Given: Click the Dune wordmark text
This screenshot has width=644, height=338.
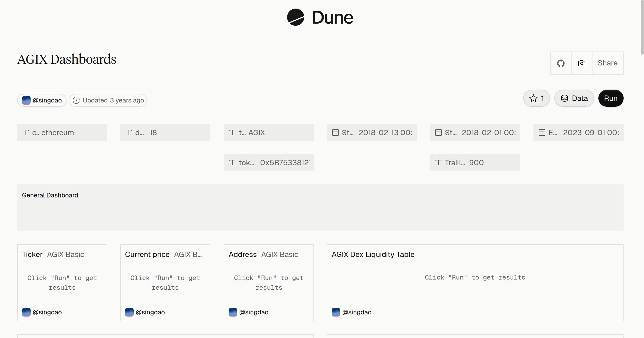Looking at the screenshot, I should point(332,17).
